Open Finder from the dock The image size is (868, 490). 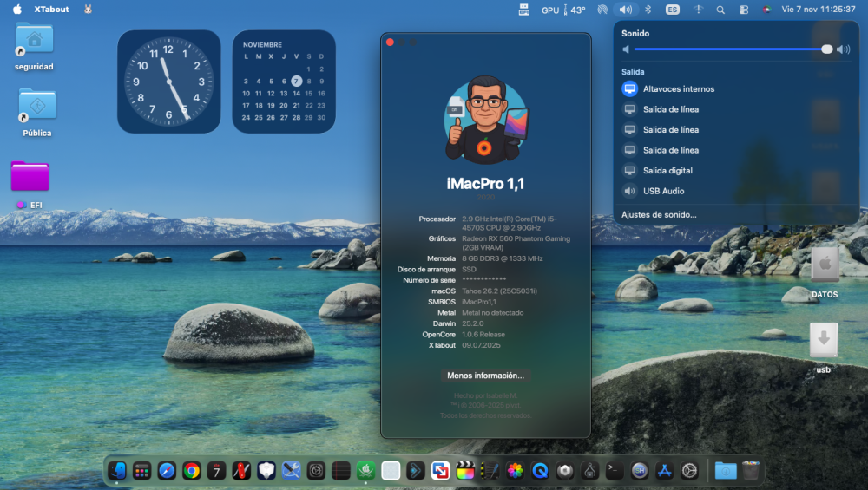[117, 471]
